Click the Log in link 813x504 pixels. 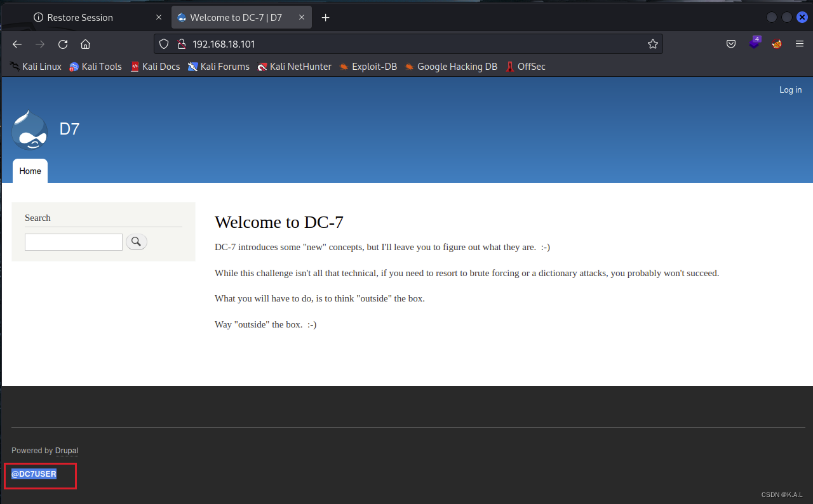coord(790,90)
